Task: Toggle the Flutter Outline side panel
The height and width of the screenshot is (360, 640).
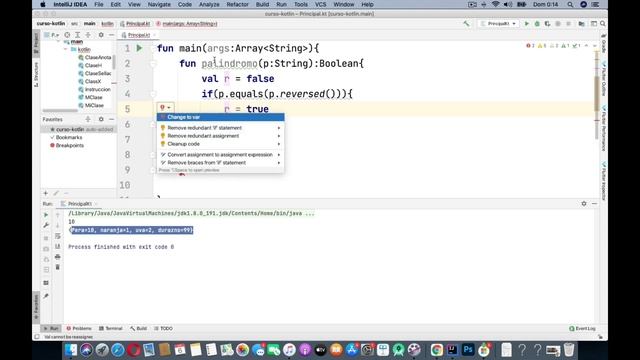Action: pos(604,80)
